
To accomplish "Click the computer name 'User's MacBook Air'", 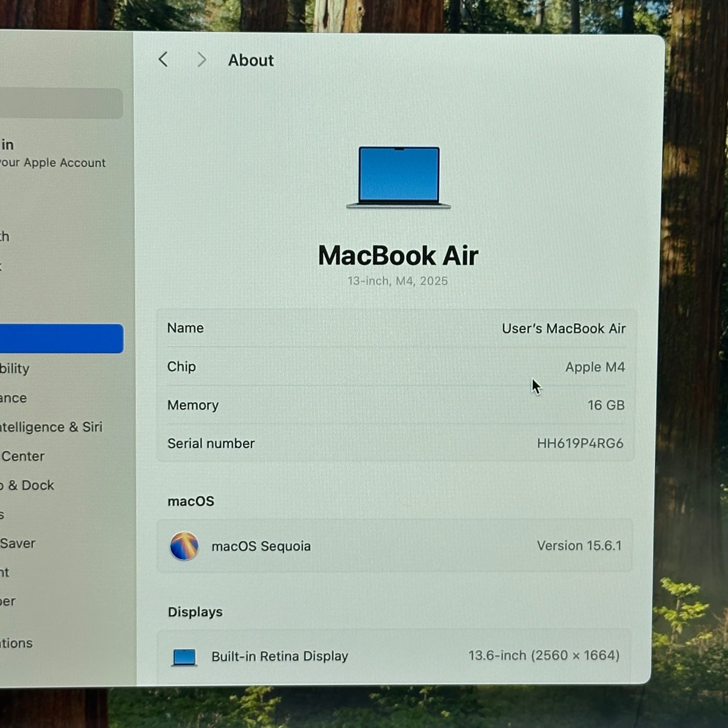I will tap(563, 329).
